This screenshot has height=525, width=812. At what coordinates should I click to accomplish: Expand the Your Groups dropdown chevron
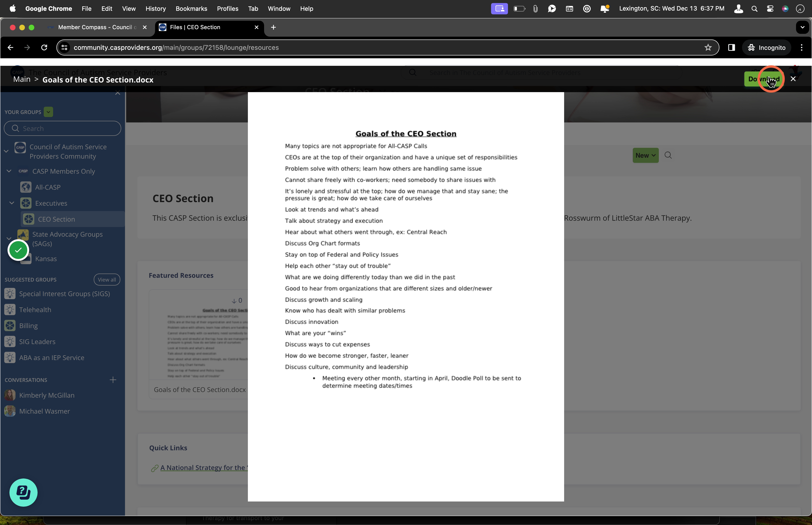(48, 112)
